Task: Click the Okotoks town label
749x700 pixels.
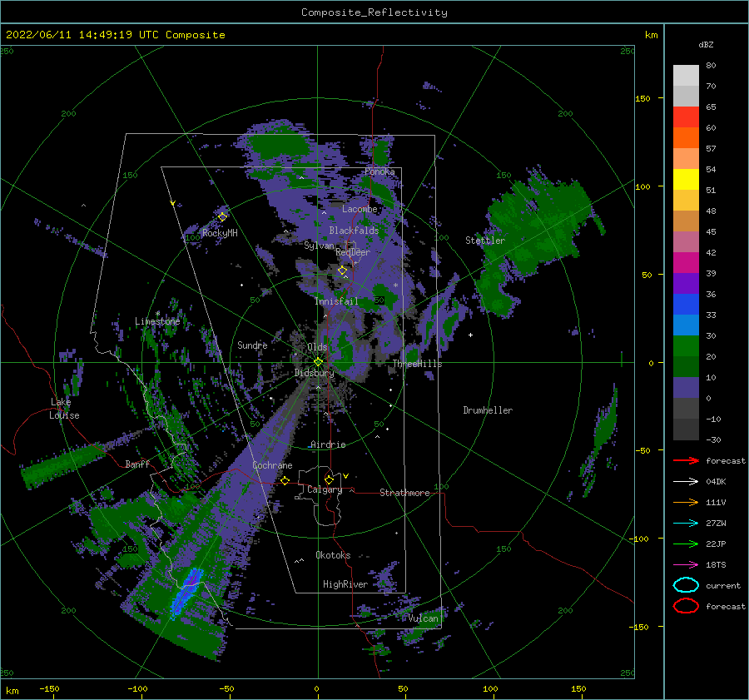Action: coord(333,555)
